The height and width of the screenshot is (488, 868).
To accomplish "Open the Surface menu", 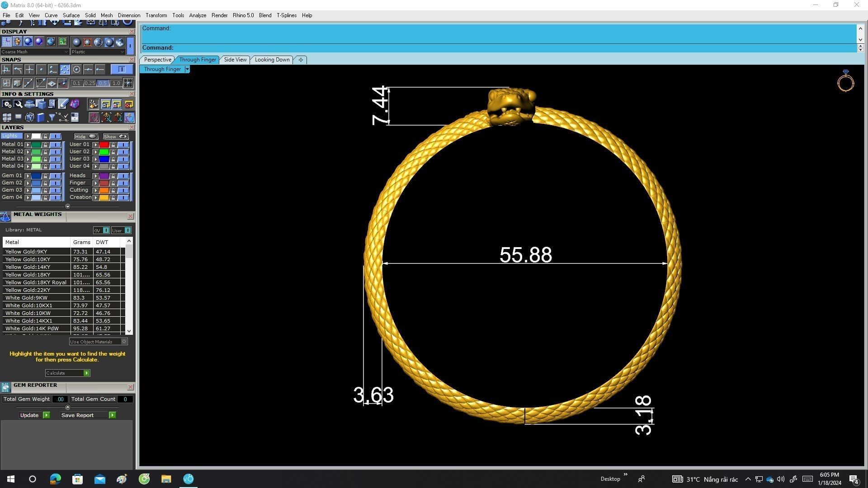I will 71,15.
